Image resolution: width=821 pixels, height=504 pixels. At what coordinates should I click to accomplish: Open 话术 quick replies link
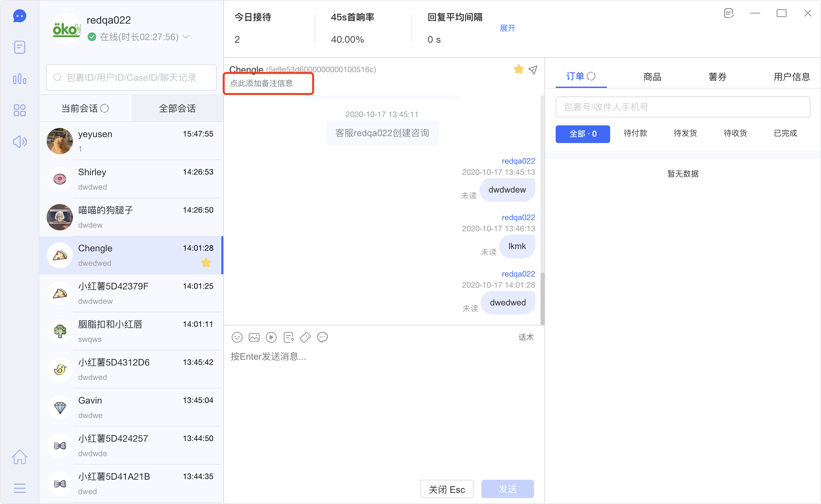tap(526, 337)
